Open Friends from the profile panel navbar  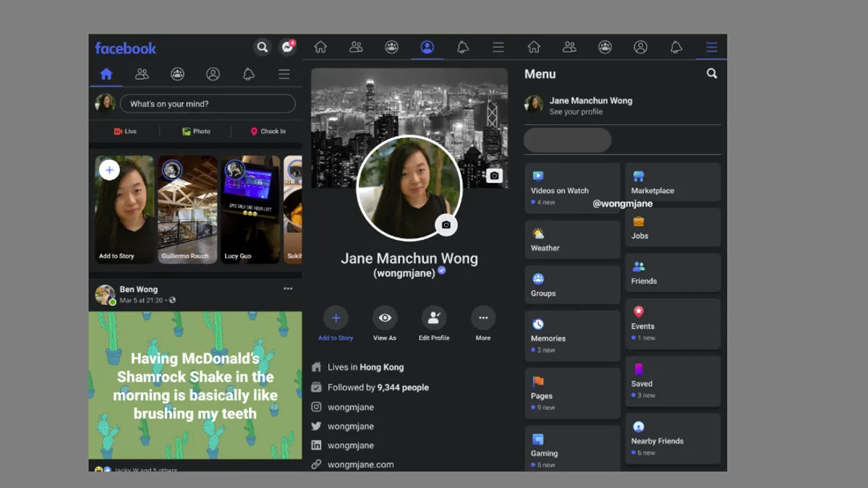pos(356,47)
